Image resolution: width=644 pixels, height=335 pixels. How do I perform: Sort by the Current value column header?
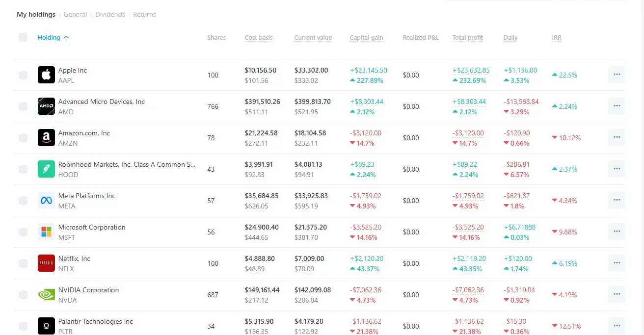point(313,38)
